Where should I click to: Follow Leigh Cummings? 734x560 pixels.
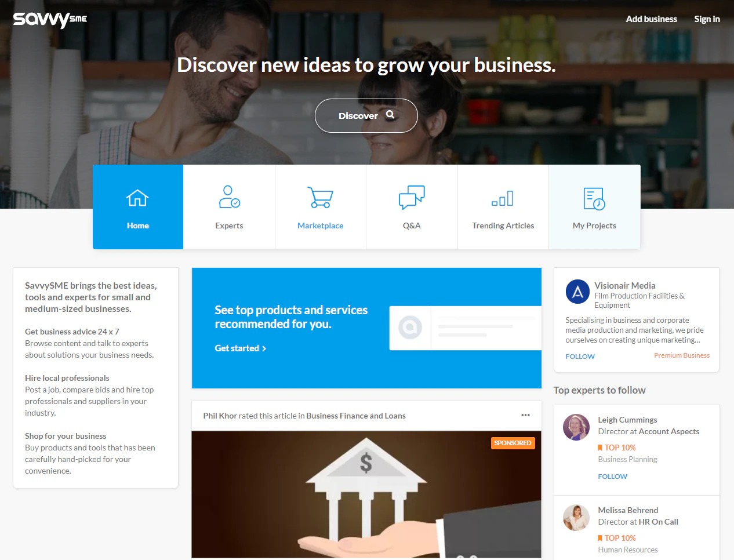[612, 477]
